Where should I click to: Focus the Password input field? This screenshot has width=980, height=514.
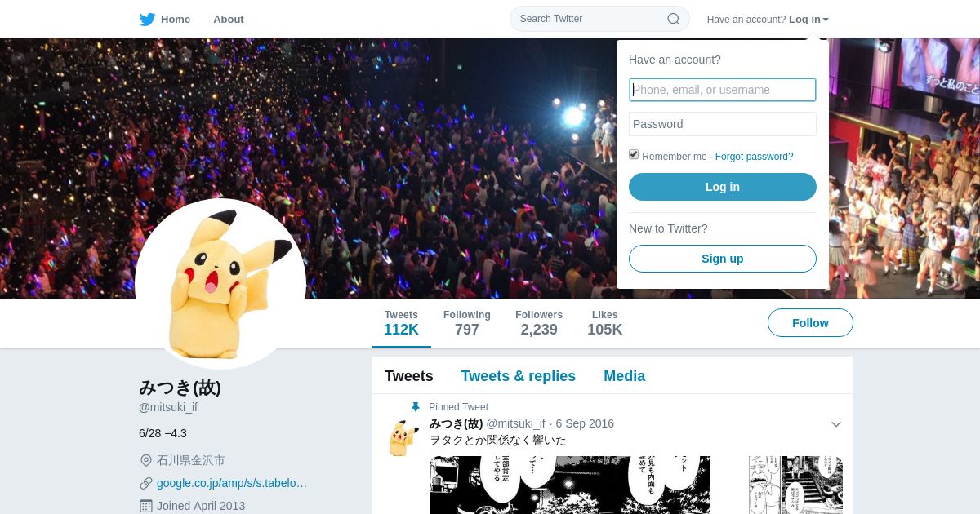click(x=723, y=124)
